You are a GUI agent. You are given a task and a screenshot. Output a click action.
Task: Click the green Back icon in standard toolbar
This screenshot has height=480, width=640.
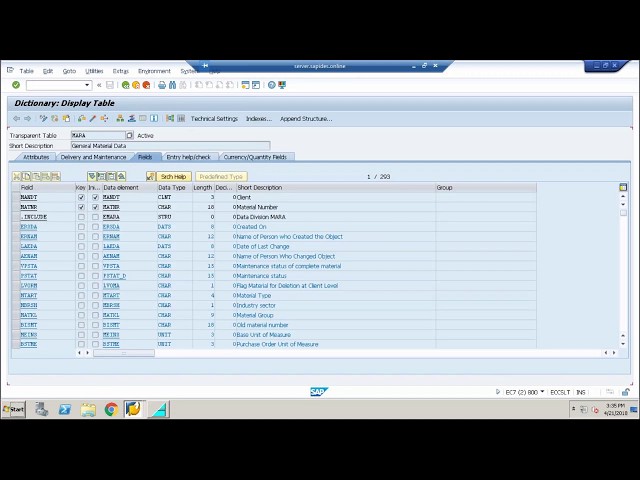click(x=126, y=85)
